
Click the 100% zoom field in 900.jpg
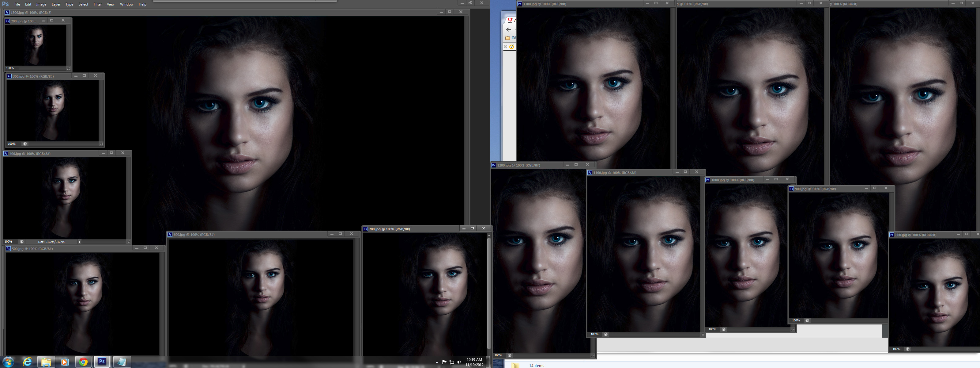796,320
